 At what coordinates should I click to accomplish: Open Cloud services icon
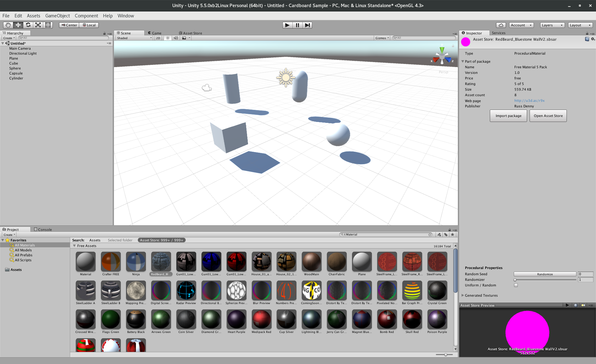click(x=501, y=25)
